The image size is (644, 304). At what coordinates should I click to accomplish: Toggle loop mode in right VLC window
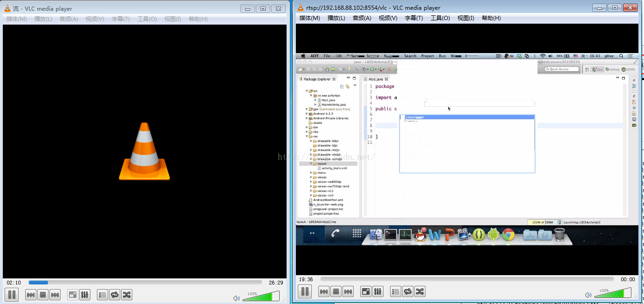pos(408,291)
